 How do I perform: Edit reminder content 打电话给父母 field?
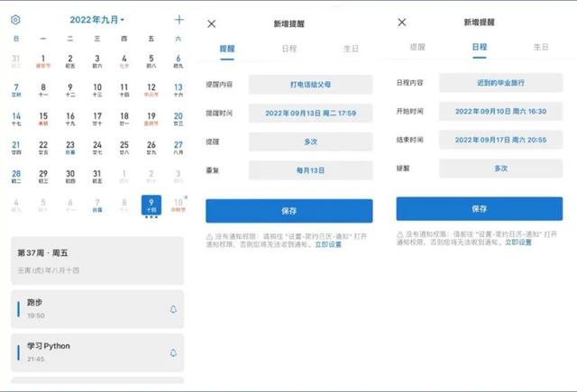tap(310, 85)
